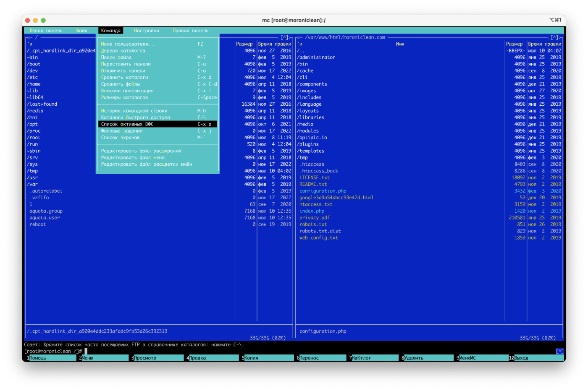The image size is (588, 391).
Task: Select Список активных ВФС entry
Action: [158, 124]
